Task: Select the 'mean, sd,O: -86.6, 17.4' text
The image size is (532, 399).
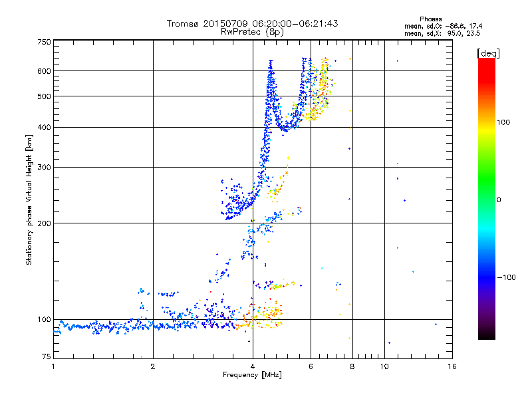Action: (x=443, y=26)
